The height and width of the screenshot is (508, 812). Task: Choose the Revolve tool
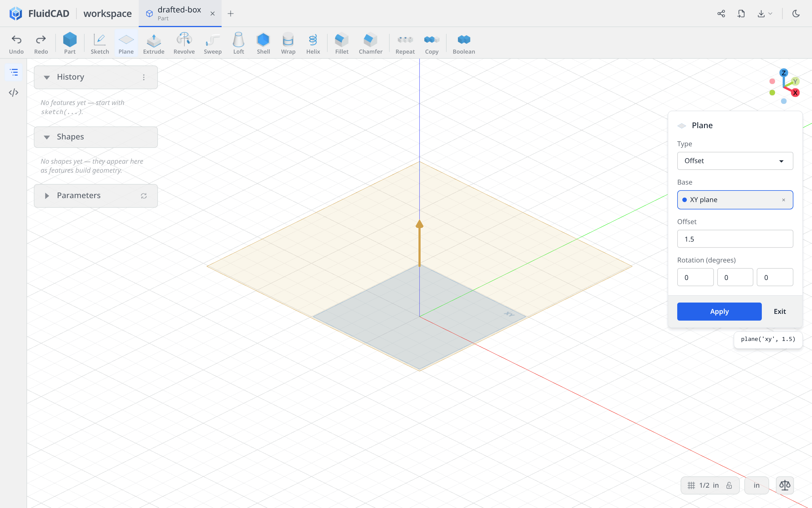(x=184, y=43)
